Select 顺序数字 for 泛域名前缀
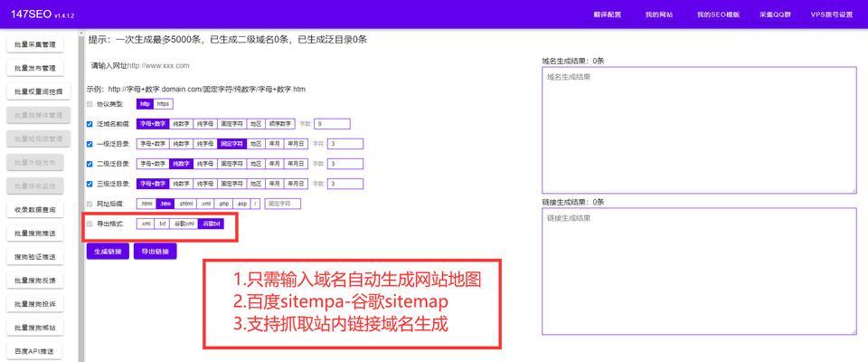Screen dimensions: 868x362 pyautogui.click(x=280, y=124)
